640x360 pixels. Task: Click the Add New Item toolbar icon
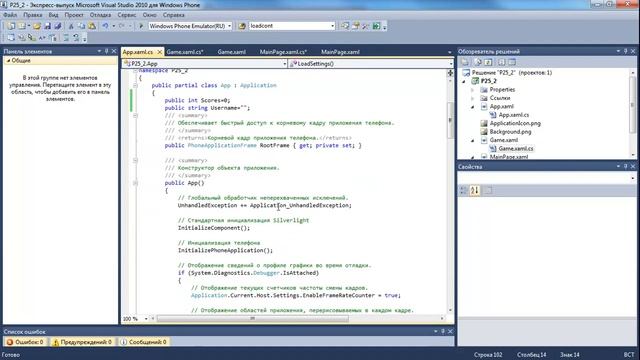(22, 26)
